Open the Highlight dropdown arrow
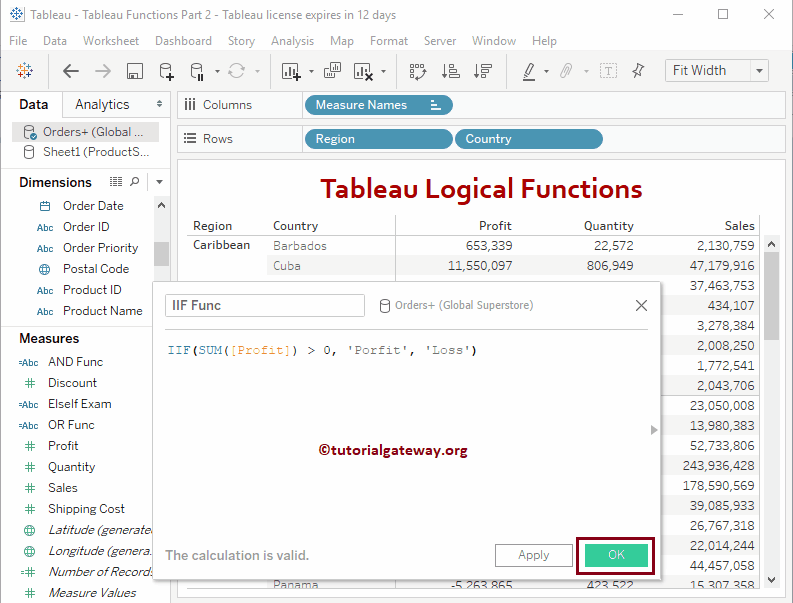This screenshot has height=603, width=793. click(546, 71)
